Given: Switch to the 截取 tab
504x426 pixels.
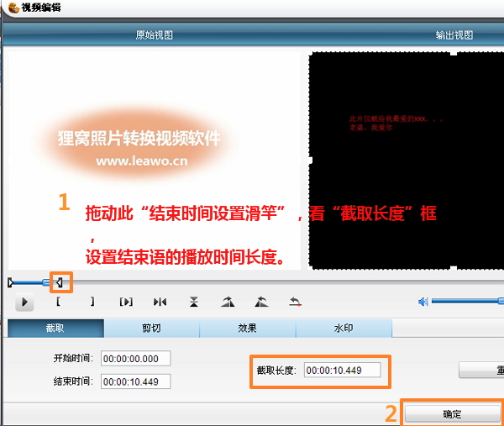Looking at the screenshot, I should click(55, 329).
